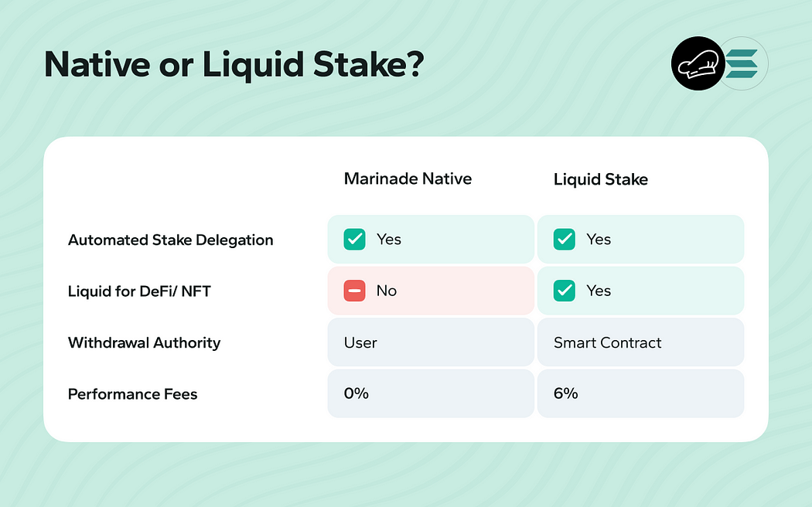Click Yes text in Marinade Native delegation cell
812x507 pixels.
389,240
